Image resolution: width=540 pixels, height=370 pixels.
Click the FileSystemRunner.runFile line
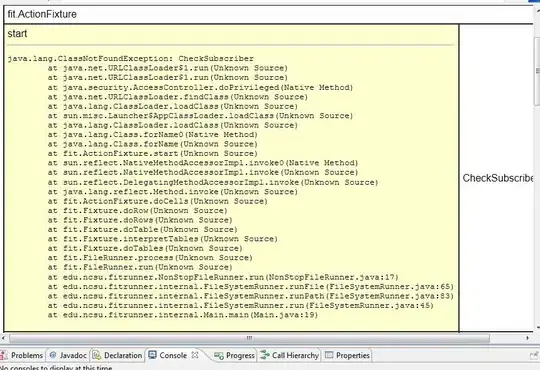(251, 287)
